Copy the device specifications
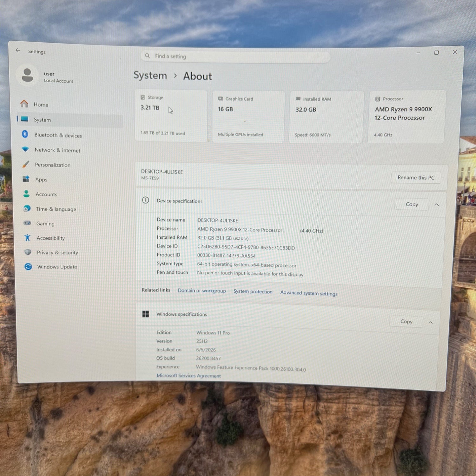This screenshot has height=476, width=476. [412, 204]
